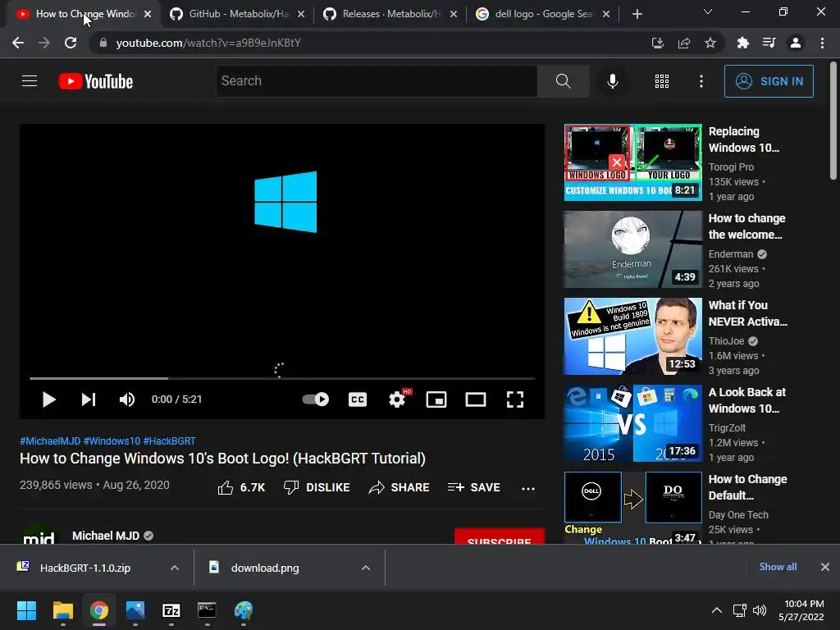The height and width of the screenshot is (630, 840).
Task: Share the video
Action: point(399,487)
